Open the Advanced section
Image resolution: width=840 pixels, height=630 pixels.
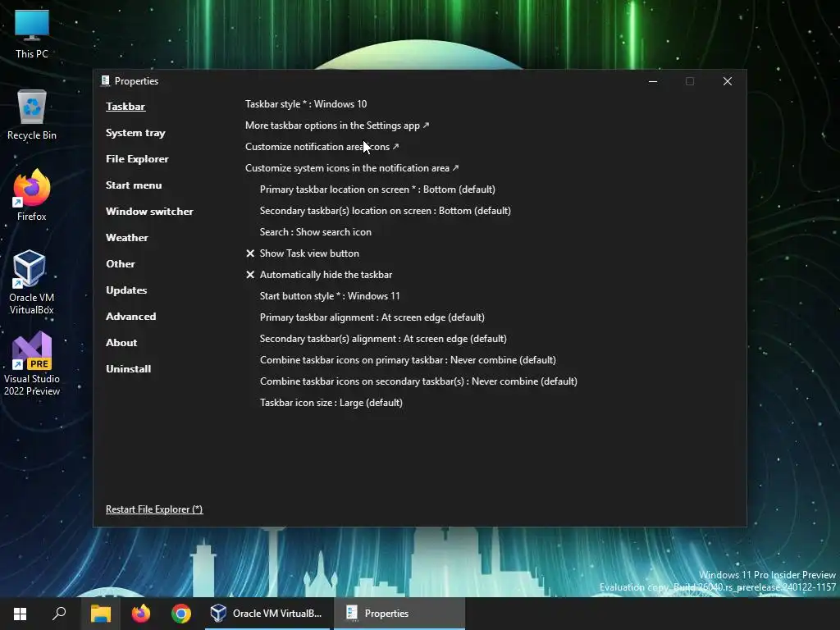pyautogui.click(x=131, y=317)
